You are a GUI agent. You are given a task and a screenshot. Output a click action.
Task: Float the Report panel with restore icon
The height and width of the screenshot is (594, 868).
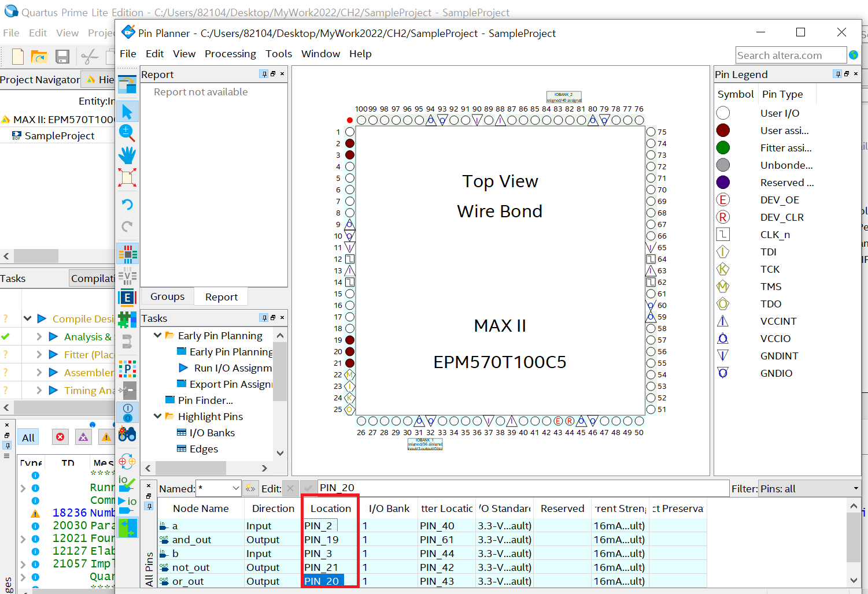[x=273, y=74]
